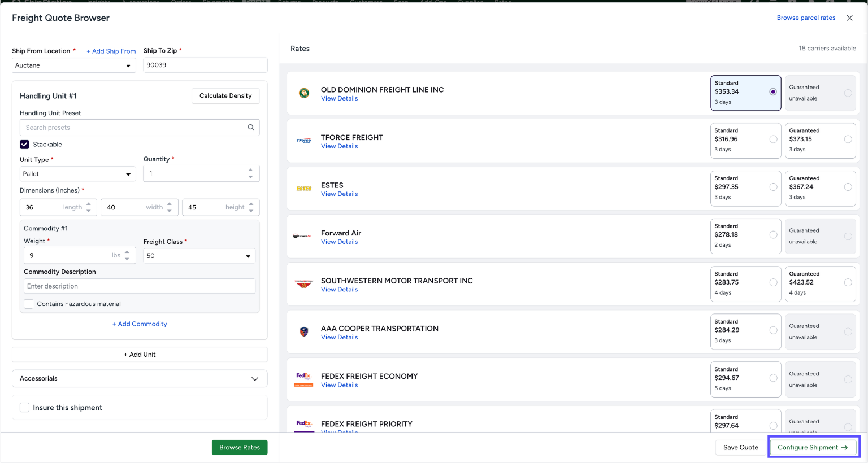Viewport: 868px width, 463px height.
Task: Click the FedEx Freight Economy logo
Action: 304,379
